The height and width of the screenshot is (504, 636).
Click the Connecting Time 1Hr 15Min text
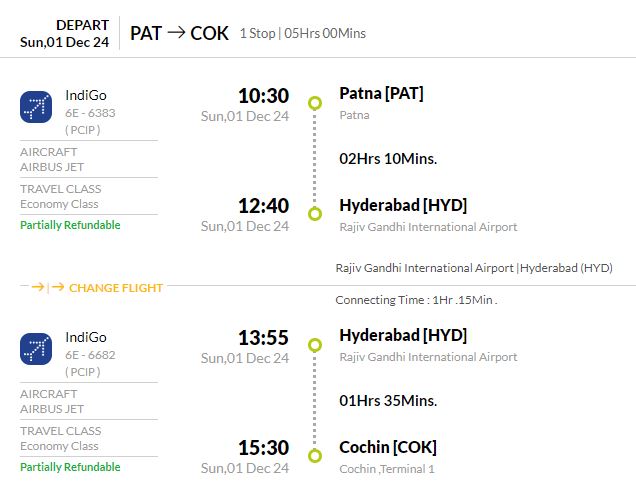[x=416, y=300]
